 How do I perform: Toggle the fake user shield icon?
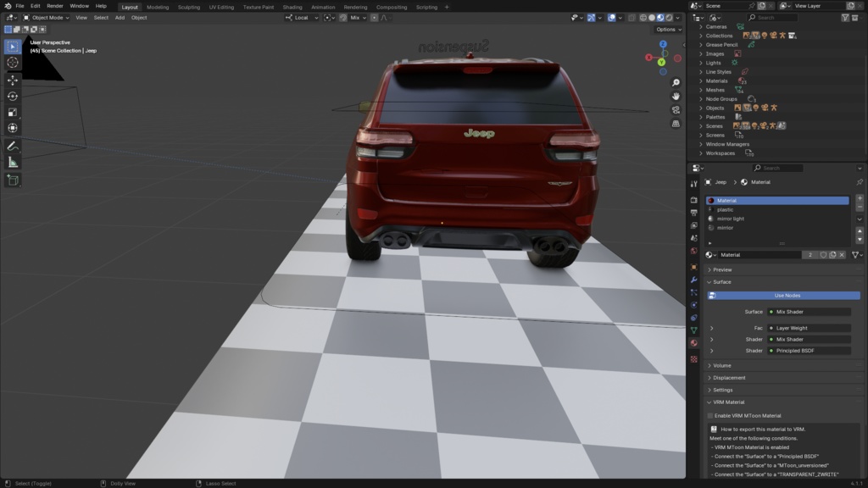tap(823, 255)
